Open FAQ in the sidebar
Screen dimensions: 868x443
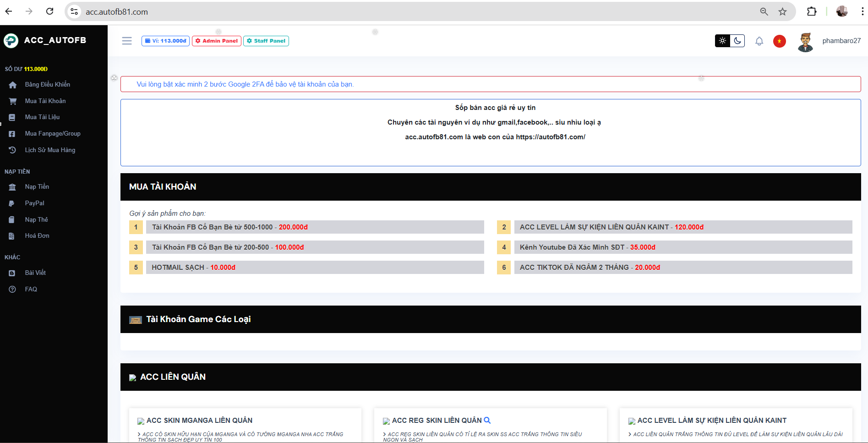[x=31, y=290]
